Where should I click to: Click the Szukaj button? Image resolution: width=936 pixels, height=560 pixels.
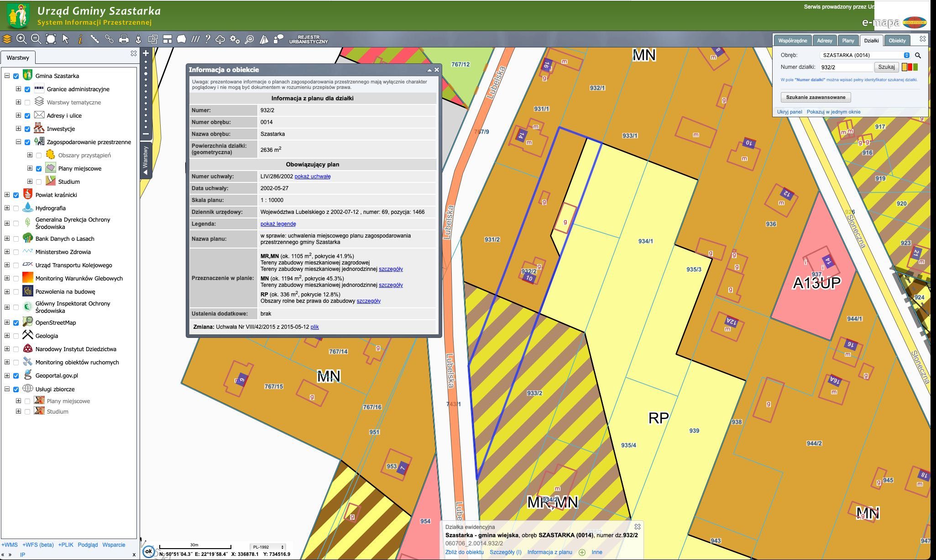(886, 67)
